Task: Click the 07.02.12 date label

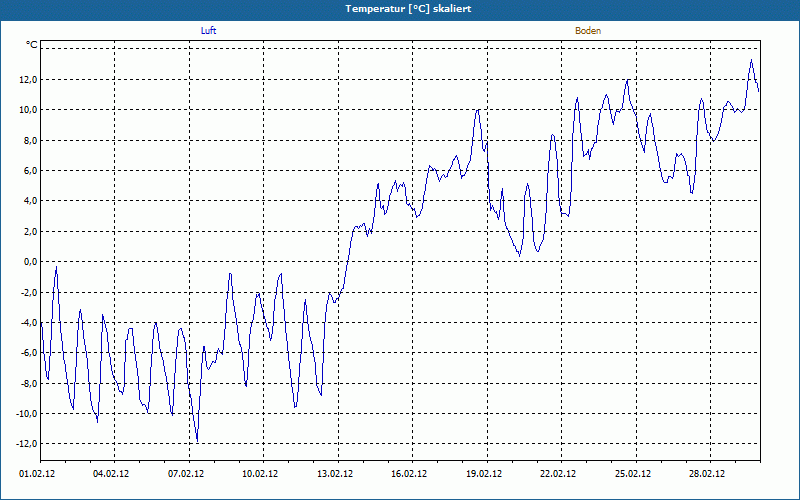Action: [186, 474]
